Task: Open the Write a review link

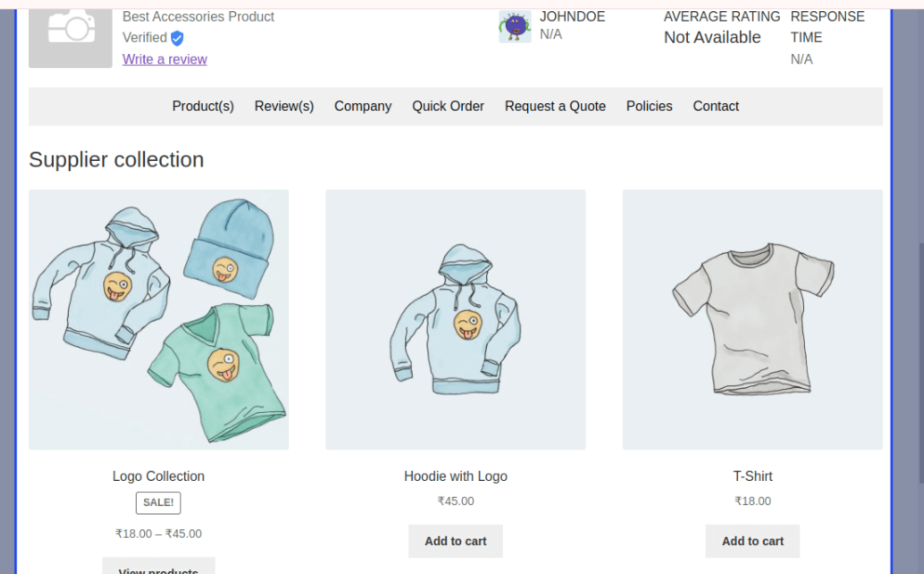Action: (x=165, y=60)
